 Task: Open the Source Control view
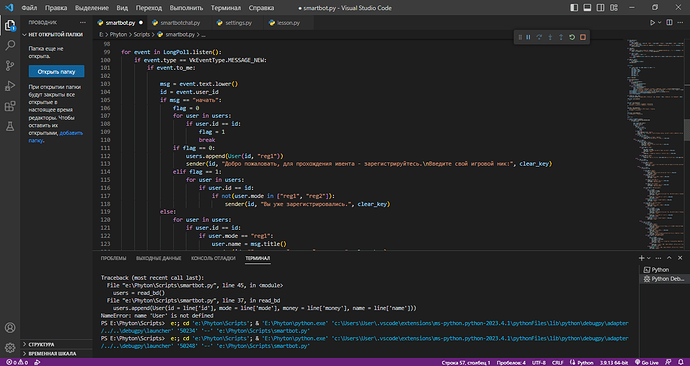(x=10, y=66)
